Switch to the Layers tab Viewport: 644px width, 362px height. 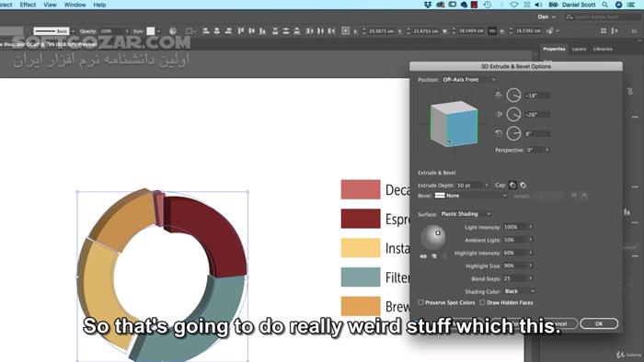(x=579, y=49)
